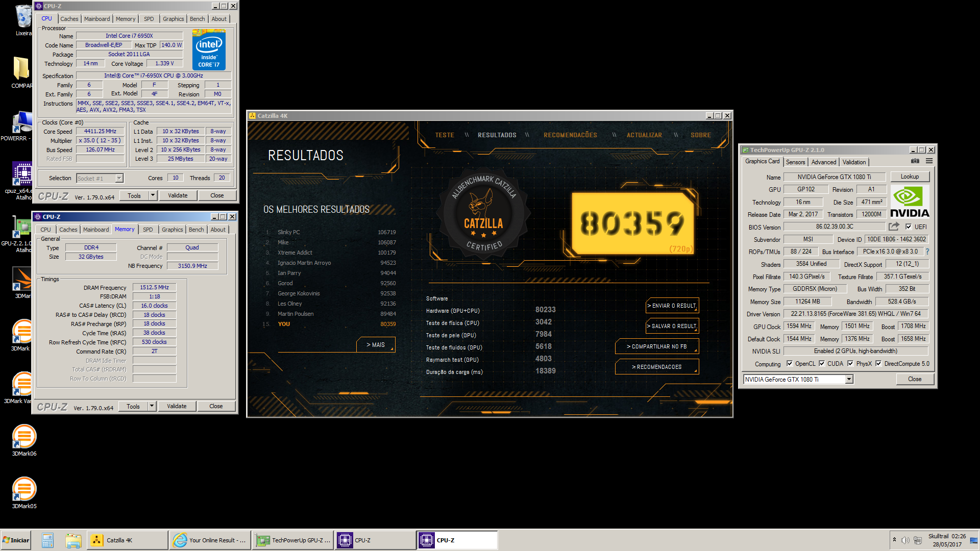This screenshot has height=551, width=980.
Task: Click the NVIDIA logo in GPU-Z
Action: tap(910, 202)
